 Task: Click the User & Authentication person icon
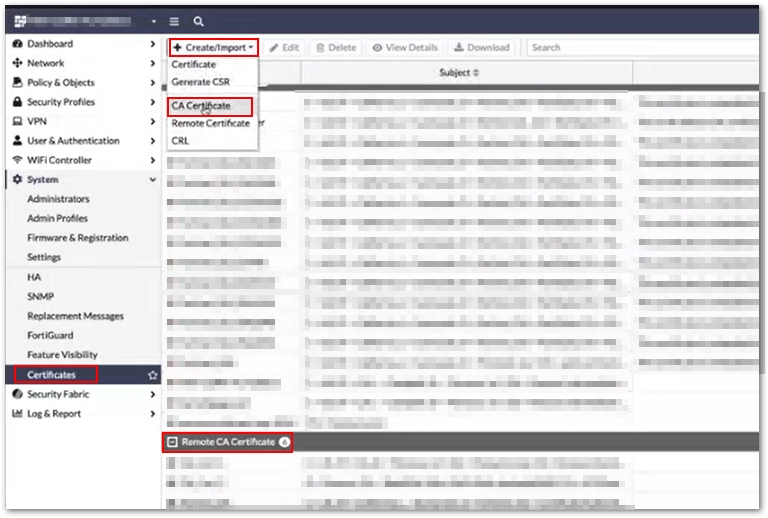tap(18, 141)
